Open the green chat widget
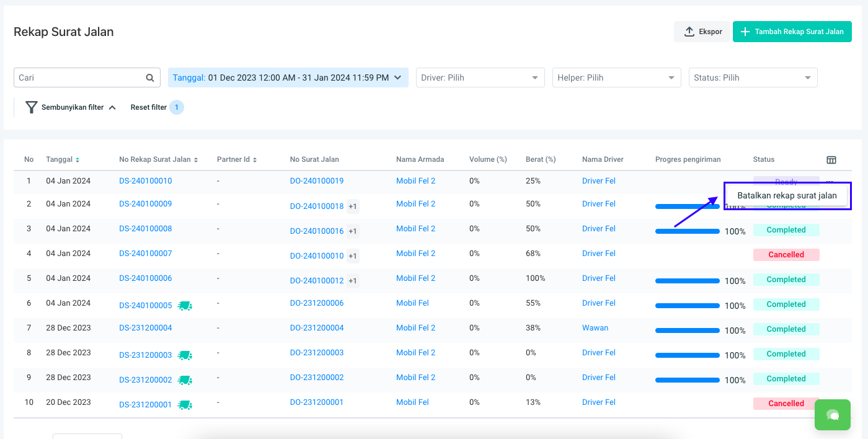 pos(833,415)
